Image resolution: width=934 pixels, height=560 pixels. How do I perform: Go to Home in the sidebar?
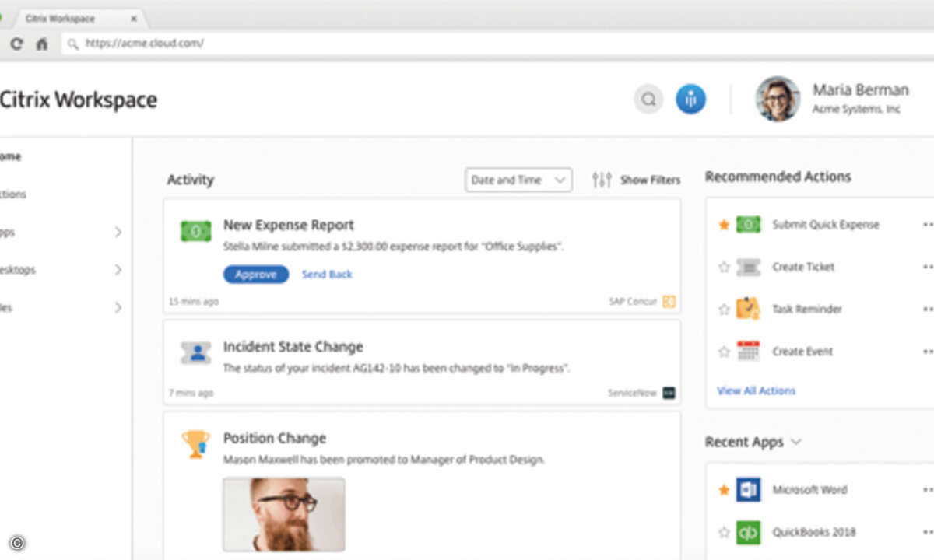[x=10, y=156]
